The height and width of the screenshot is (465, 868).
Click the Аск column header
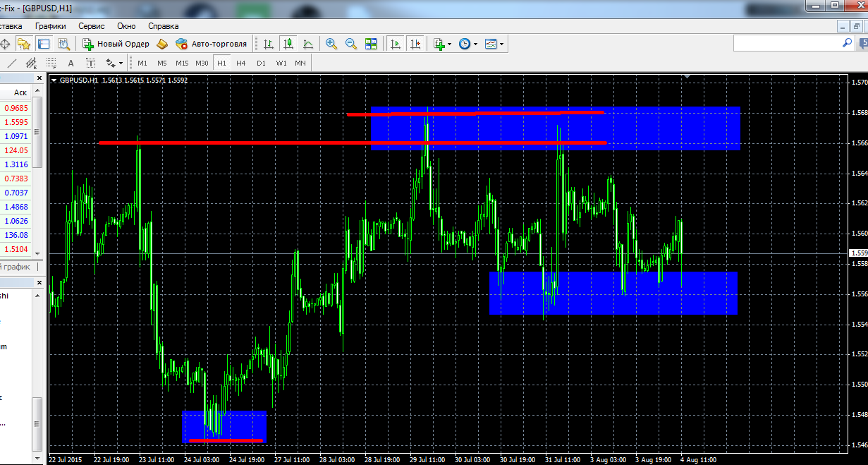tap(16, 92)
